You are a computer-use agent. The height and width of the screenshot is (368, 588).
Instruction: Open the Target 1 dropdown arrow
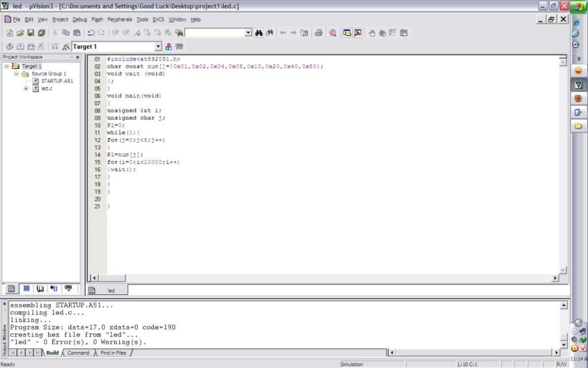[x=158, y=46]
